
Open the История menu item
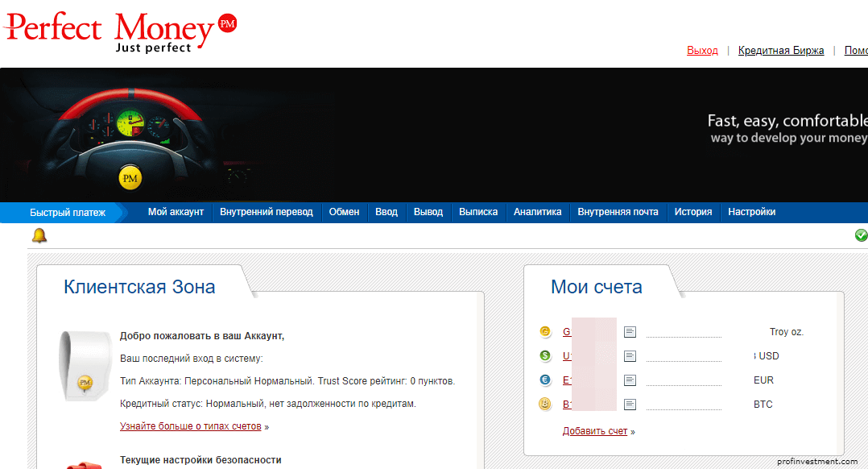693,212
